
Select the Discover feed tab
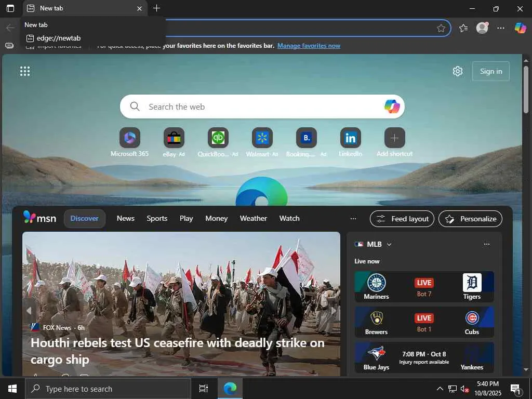85,219
